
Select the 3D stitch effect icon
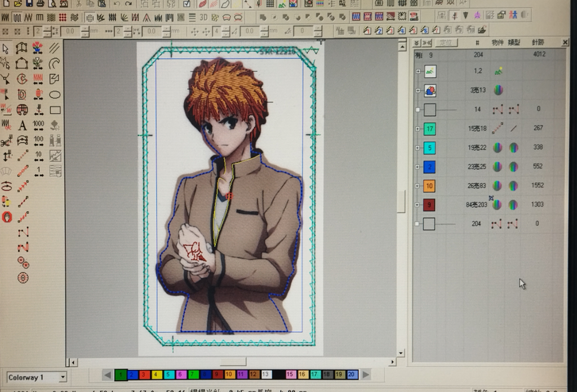[203, 17]
